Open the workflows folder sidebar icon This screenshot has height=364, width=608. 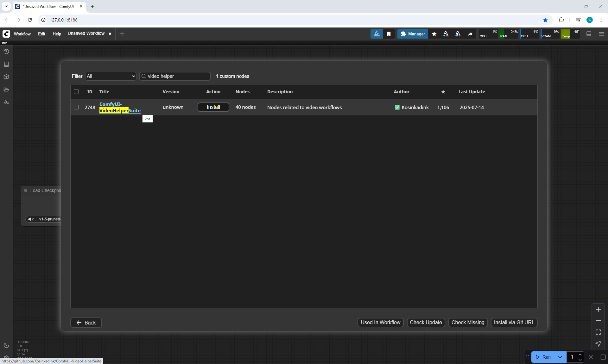pyautogui.click(x=6, y=89)
